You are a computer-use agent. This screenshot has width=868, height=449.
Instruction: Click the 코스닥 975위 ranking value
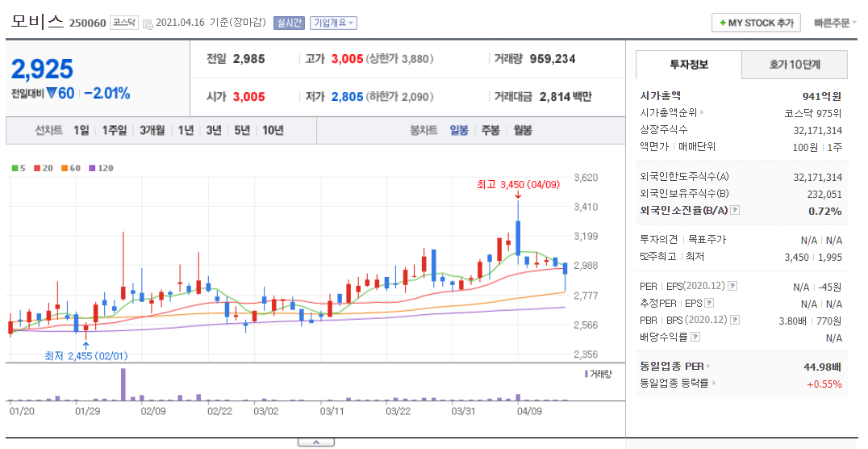(x=812, y=113)
